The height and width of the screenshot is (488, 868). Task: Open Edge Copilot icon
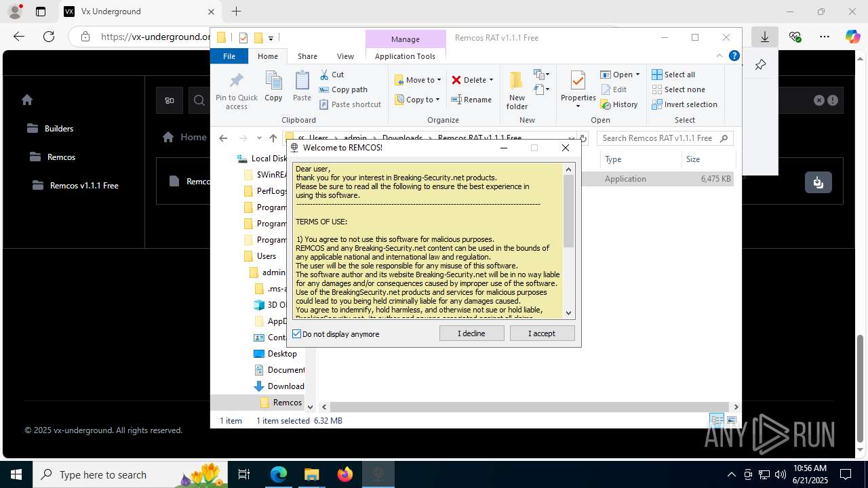tap(852, 37)
